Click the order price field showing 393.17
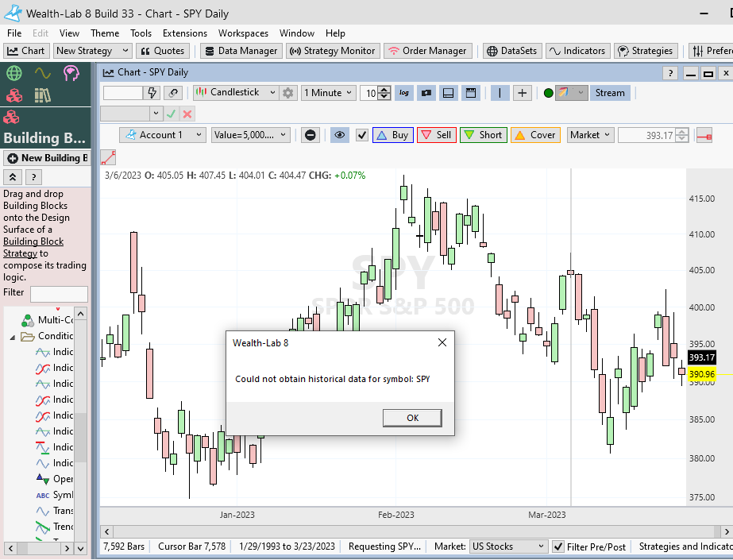This screenshot has width=733, height=560. [647, 136]
